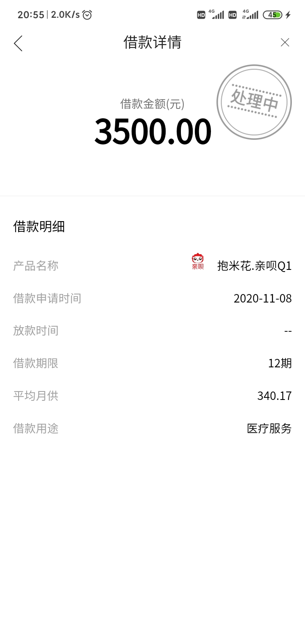The width and height of the screenshot is (305, 644).
Task: Tap the 放款时间 row label
Action: 36,330
